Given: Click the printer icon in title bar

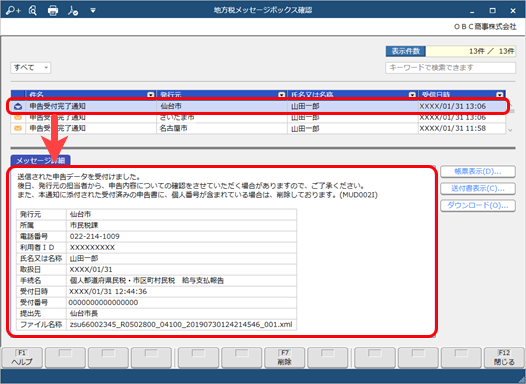Looking at the screenshot, I should 53,11.
